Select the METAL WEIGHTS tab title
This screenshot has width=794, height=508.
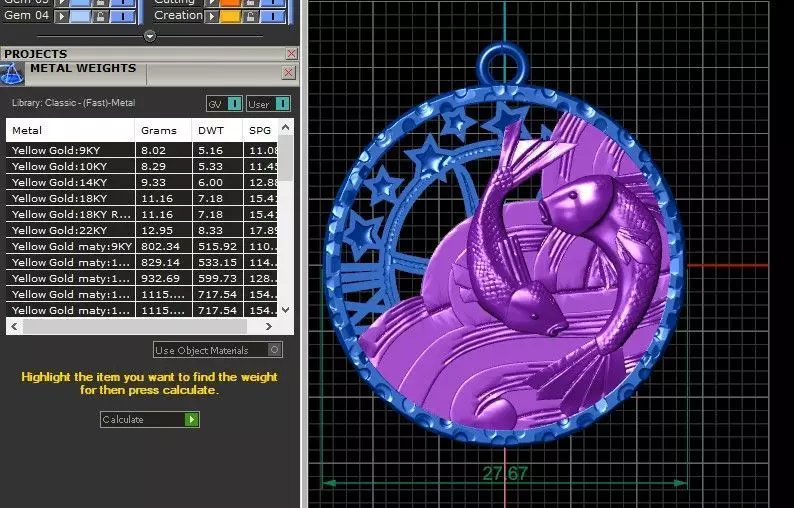(83, 68)
